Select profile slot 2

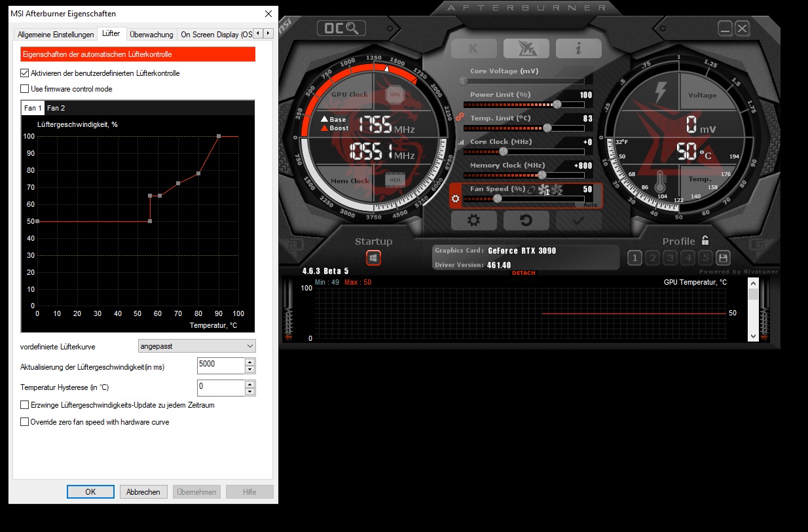[652, 258]
